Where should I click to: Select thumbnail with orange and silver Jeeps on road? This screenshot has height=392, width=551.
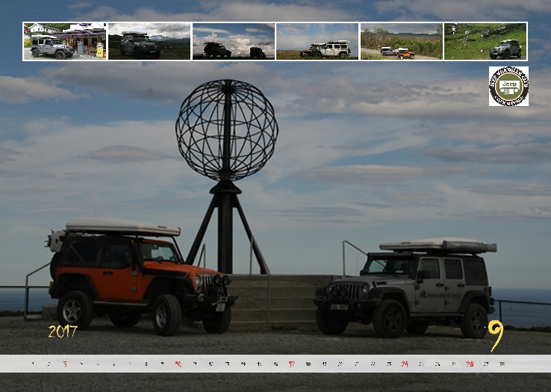pyautogui.click(x=401, y=41)
